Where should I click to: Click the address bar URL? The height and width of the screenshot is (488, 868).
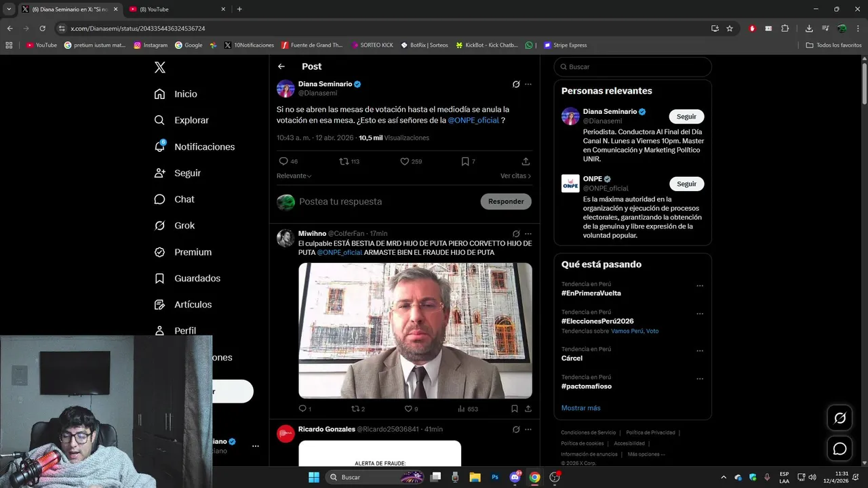coord(138,28)
